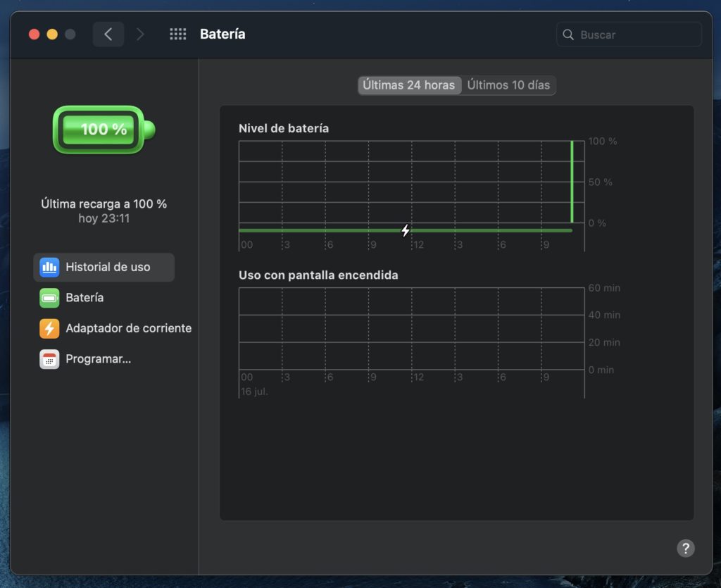Click the bright green vertical battery level bar
Viewport: 721px width, 588px height.
tap(572, 182)
